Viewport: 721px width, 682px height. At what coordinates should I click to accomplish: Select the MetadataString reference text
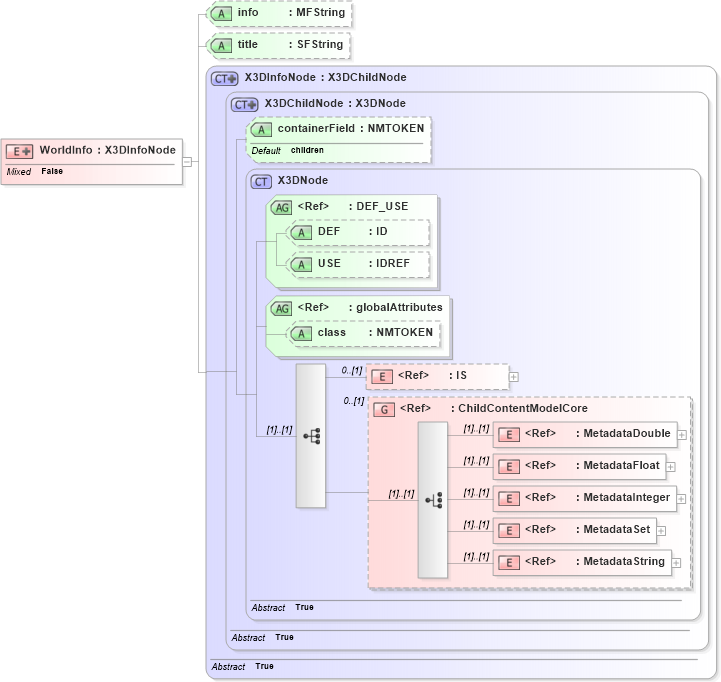(x=595, y=561)
